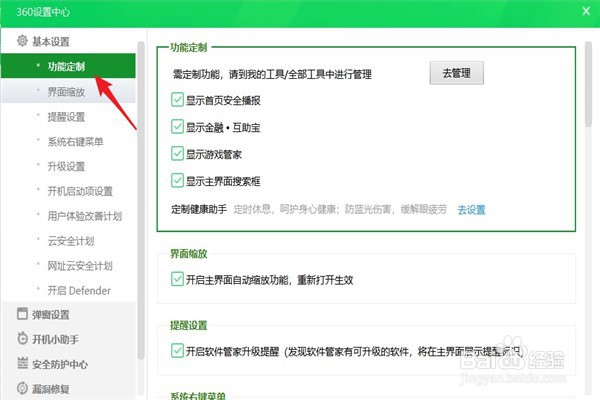
Task: Close the 360设置中心 window
Action: point(586,11)
